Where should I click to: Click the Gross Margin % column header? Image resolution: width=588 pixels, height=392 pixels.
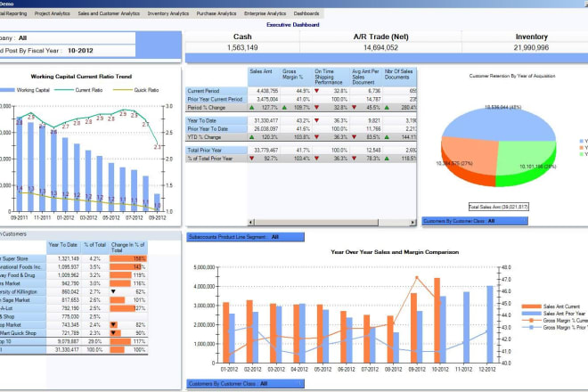coord(297,77)
